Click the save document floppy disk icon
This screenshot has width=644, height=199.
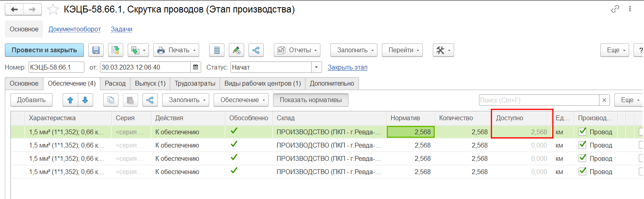click(96, 50)
